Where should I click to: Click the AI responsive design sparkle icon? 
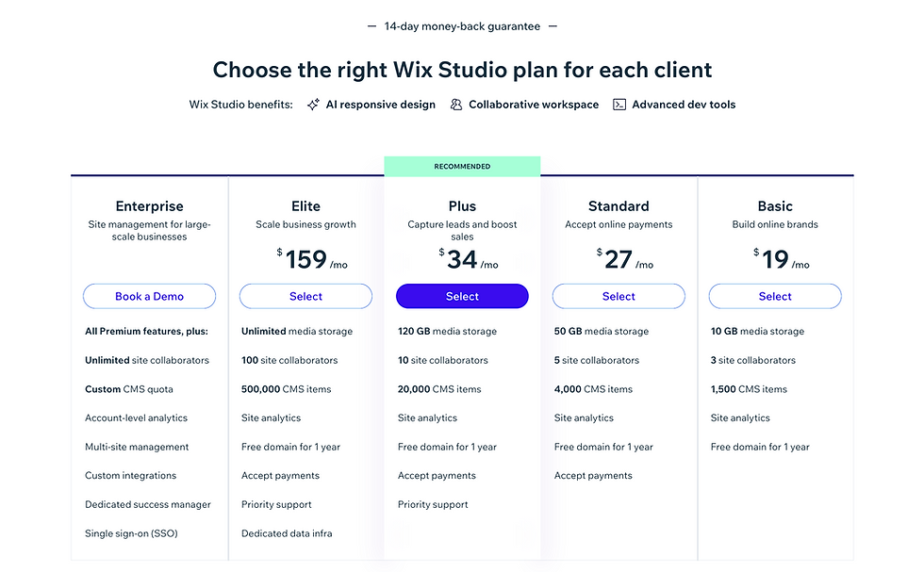[314, 105]
